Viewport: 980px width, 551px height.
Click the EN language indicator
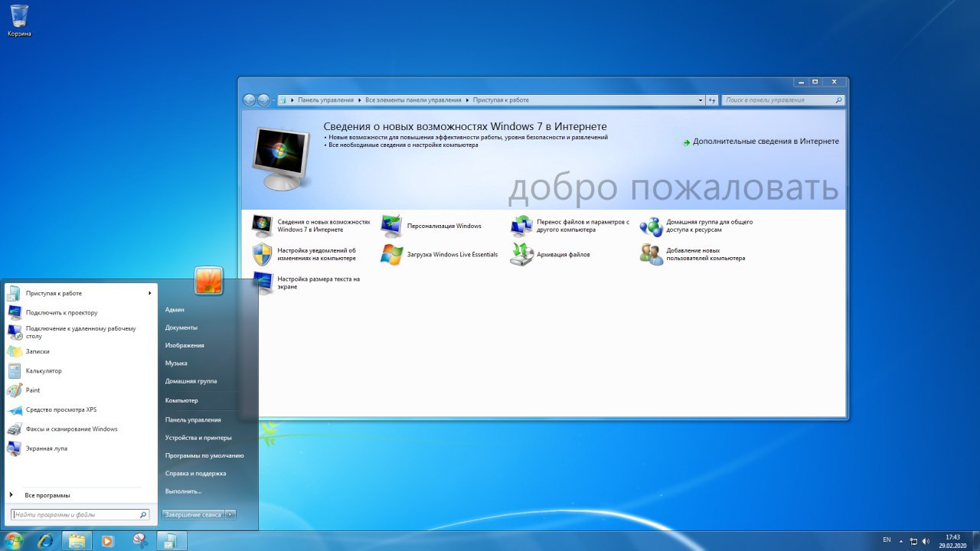887,540
